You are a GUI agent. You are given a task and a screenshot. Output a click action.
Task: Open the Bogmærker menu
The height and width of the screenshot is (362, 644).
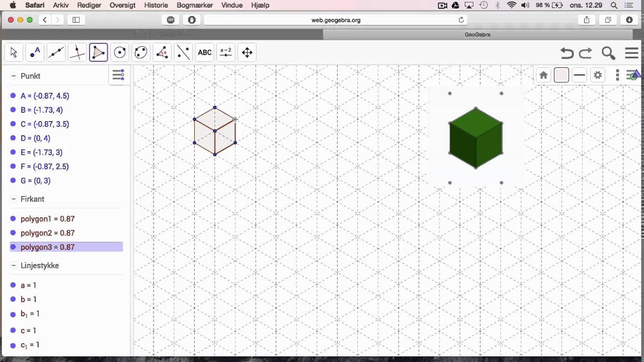coord(195,5)
